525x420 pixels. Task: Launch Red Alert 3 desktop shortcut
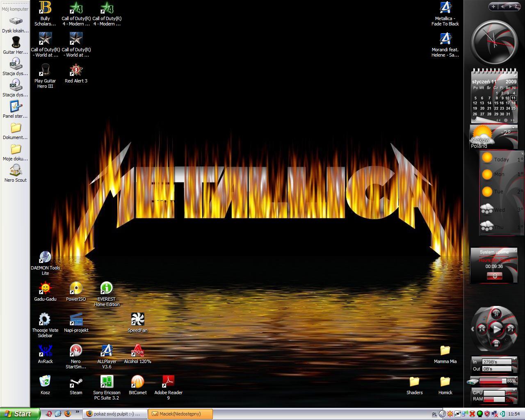point(76,73)
